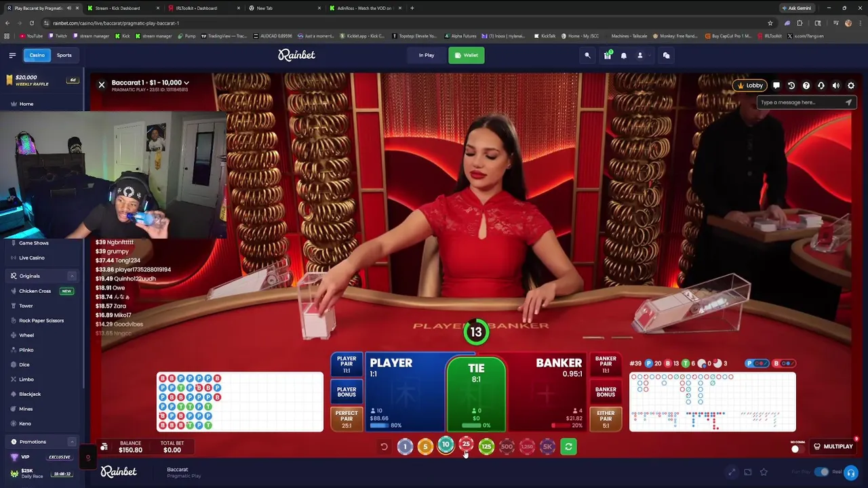
Task: Toggle Fun Play / Real switch
Action: [x=822, y=472]
